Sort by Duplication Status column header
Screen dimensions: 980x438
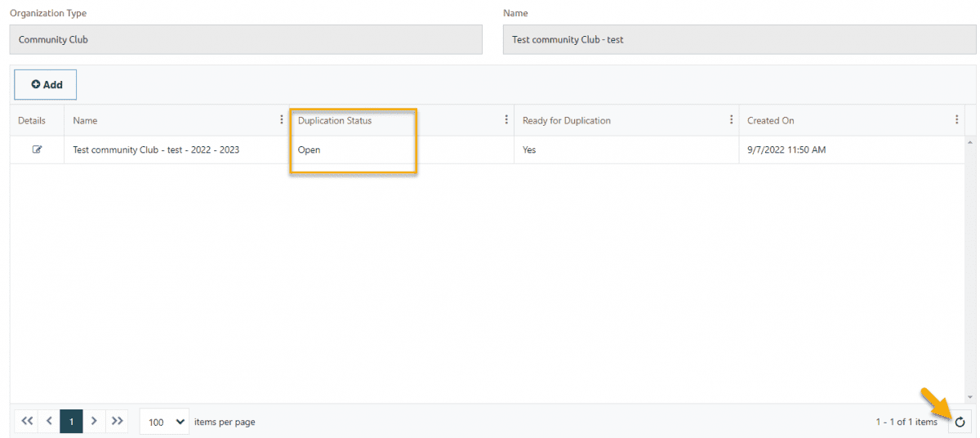pos(335,121)
